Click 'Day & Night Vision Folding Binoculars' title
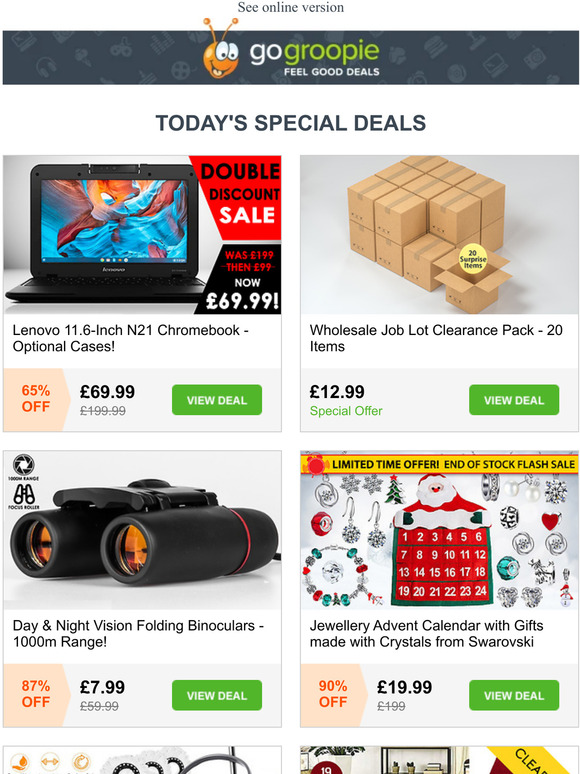This screenshot has height=774, width=580. click(x=134, y=625)
